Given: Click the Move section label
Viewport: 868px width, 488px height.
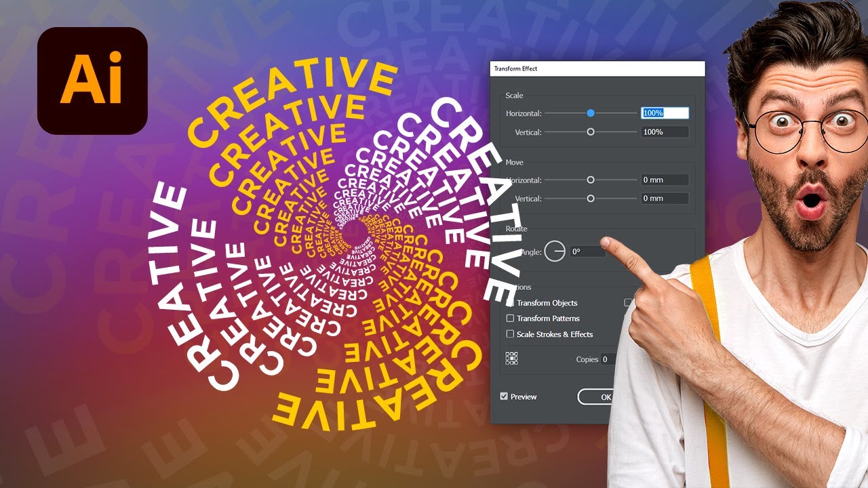Looking at the screenshot, I should 514,163.
